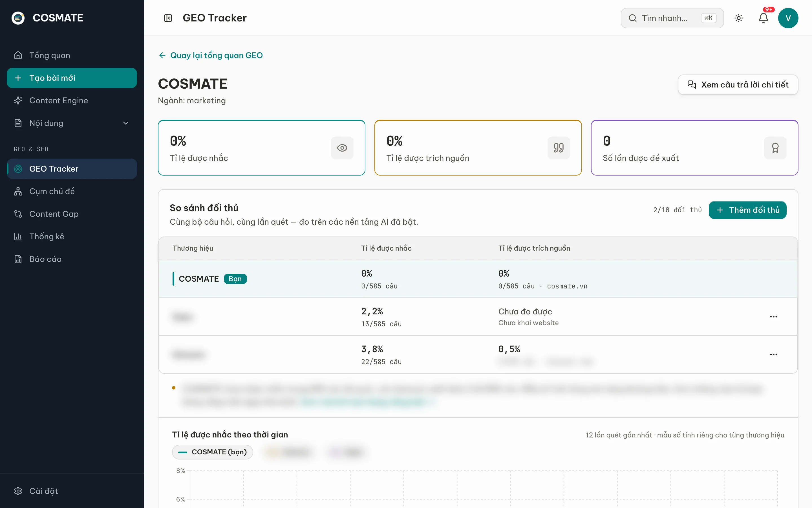Screen dimensions: 812x508
Task: Click the Tỉ lệ được nhắc column header
Action: (x=386, y=248)
